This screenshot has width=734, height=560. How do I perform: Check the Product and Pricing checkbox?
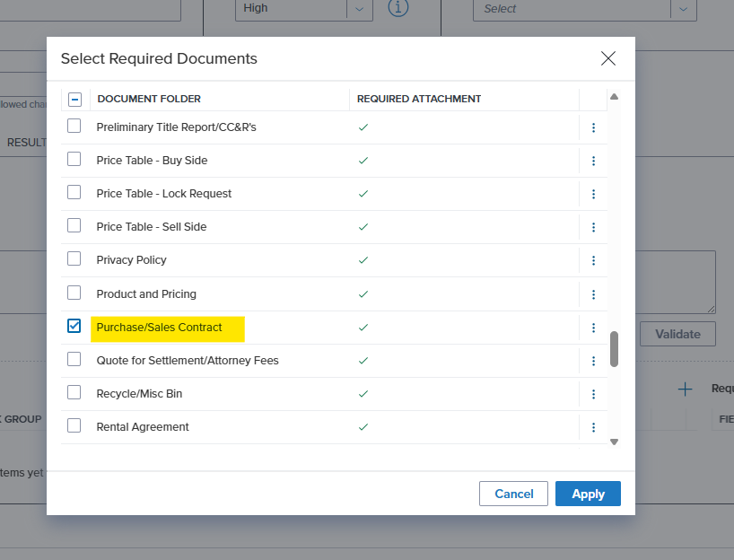coord(74,293)
